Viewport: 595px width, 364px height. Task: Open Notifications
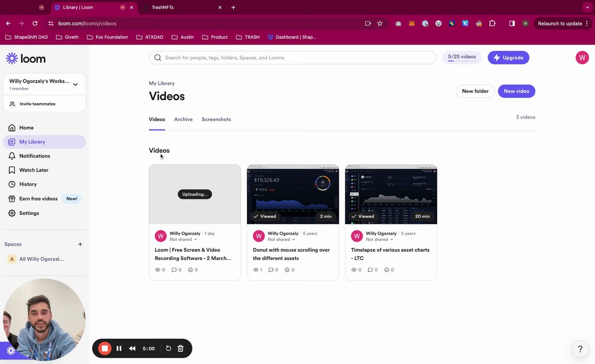44,156
